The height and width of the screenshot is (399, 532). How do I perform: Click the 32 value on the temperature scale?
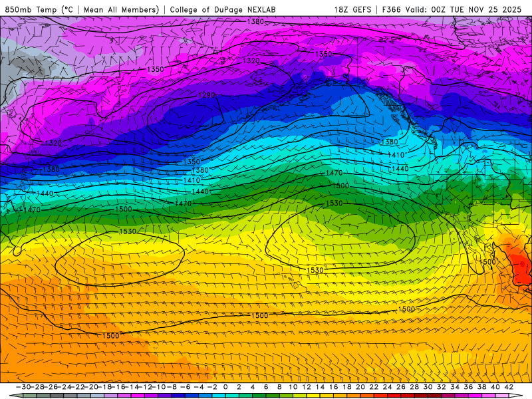click(442, 387)
